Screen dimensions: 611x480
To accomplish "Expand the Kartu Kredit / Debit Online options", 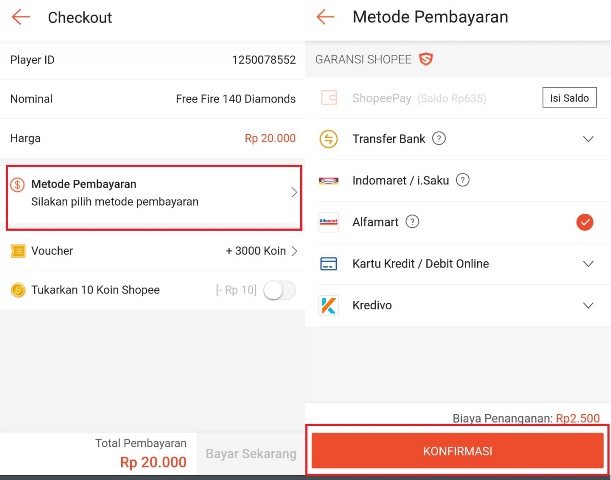I will coord(588,264).
